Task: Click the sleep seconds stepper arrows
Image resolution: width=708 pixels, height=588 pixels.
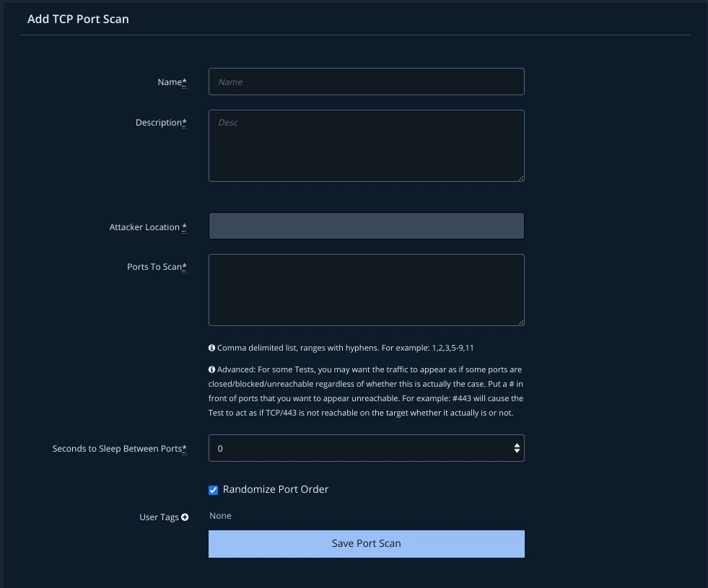Action: tap(517, 448)
